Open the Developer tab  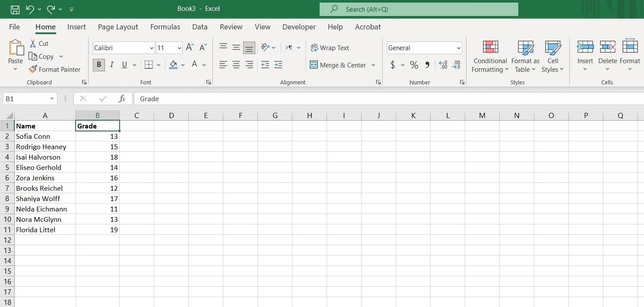[299, 27]
